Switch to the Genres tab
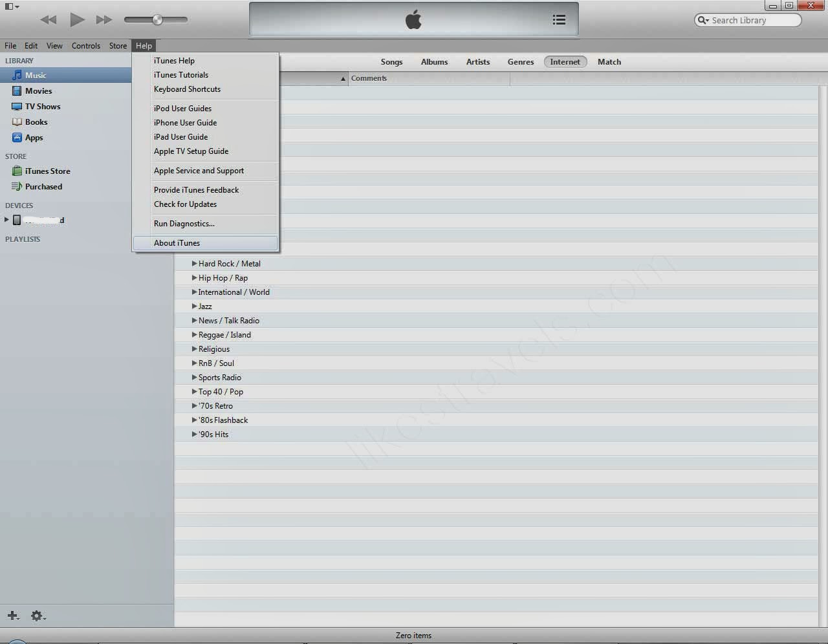This screenshot has height=644, width=828. (x=521, y=61)
